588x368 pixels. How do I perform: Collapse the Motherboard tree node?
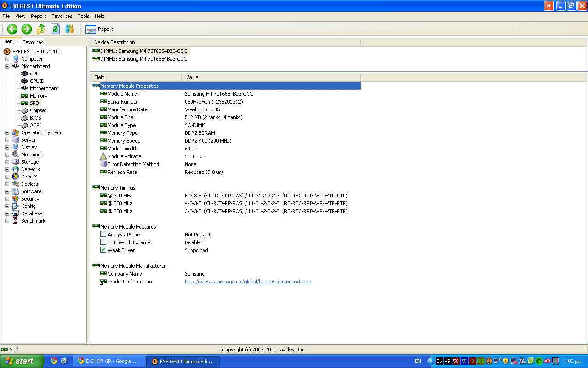[7, 66]
